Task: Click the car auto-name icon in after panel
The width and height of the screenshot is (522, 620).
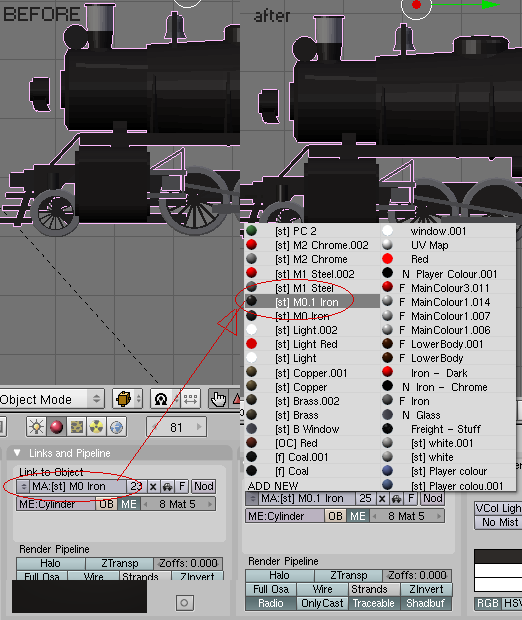Action: (x=397, y=499)
